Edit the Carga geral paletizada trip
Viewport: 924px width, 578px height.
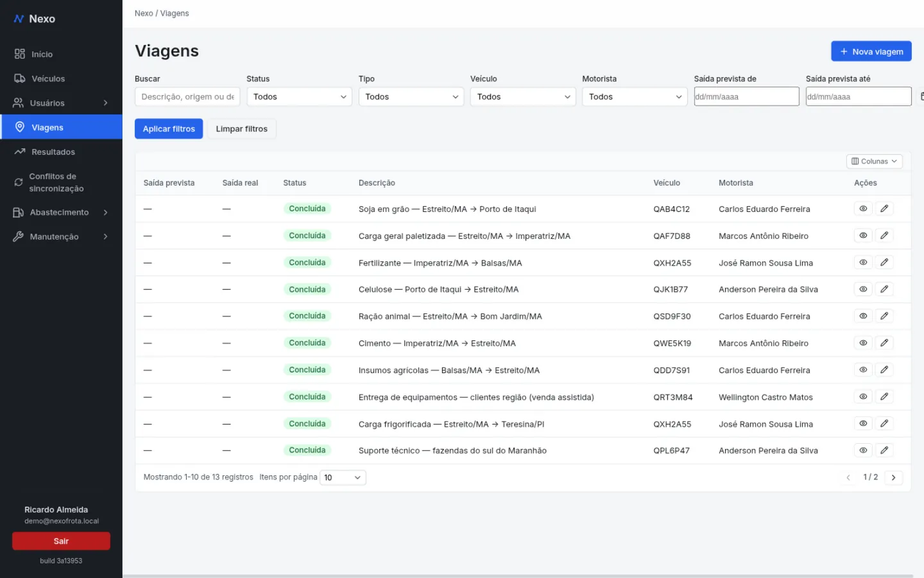coord(884,236)
